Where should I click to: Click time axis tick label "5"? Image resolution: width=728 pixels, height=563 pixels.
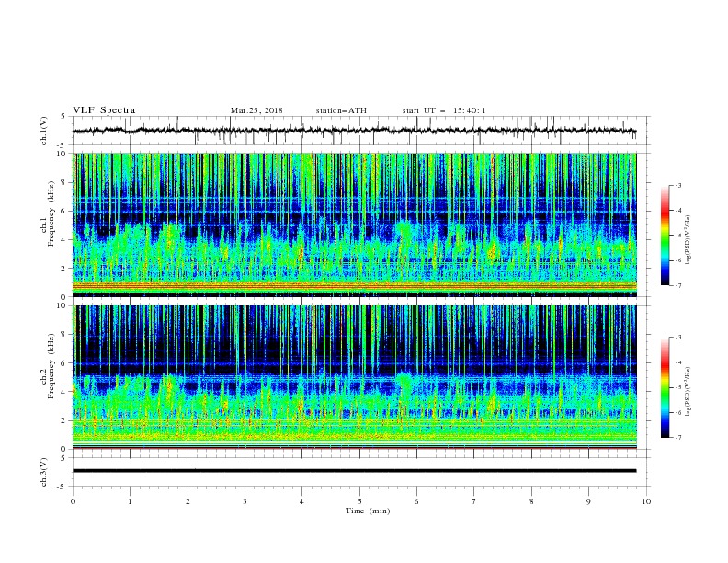coord(359,501)
